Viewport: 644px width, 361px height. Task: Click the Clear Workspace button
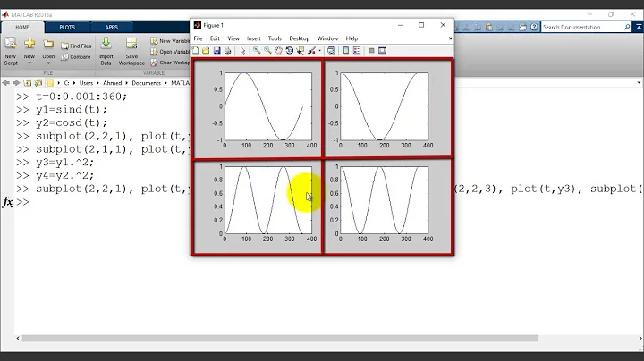(170, 63)
